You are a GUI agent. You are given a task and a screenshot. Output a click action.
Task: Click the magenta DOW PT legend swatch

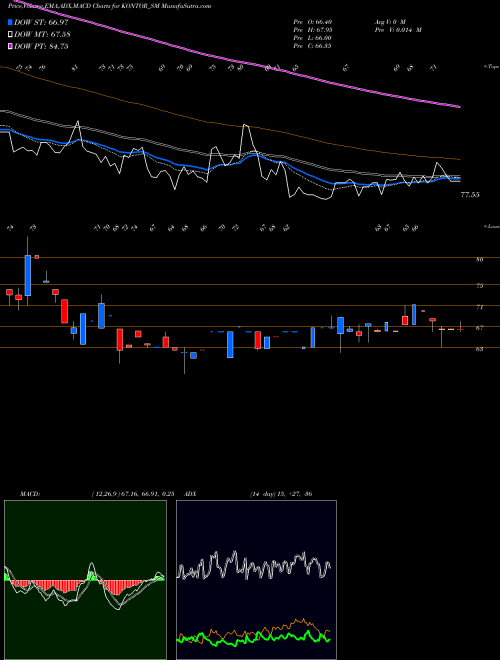point(10,47)
